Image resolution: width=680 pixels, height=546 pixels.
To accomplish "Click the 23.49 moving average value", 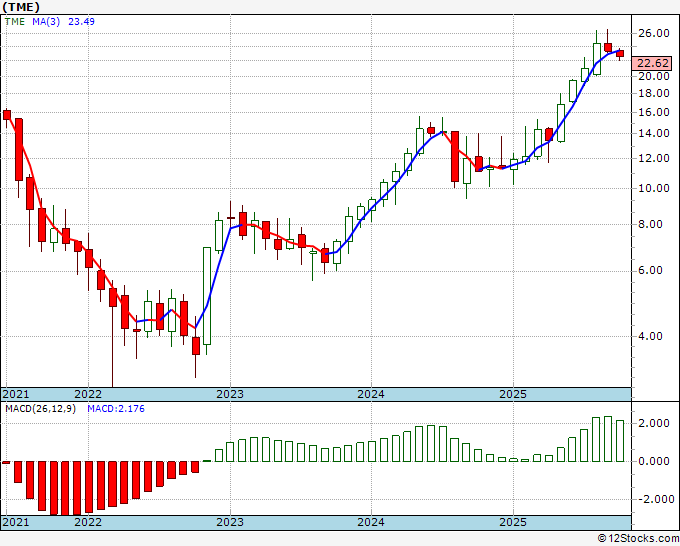I will pyautogui.click(x=82, y=22).
